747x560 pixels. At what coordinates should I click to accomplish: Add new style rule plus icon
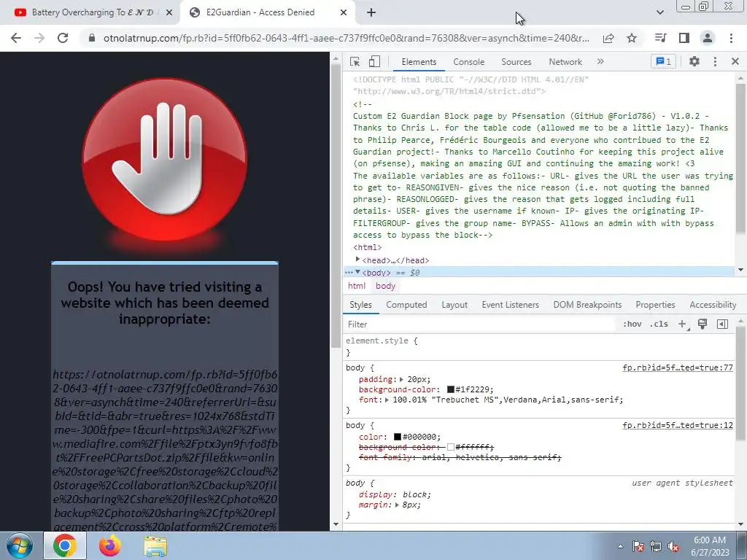click(683, 324)
